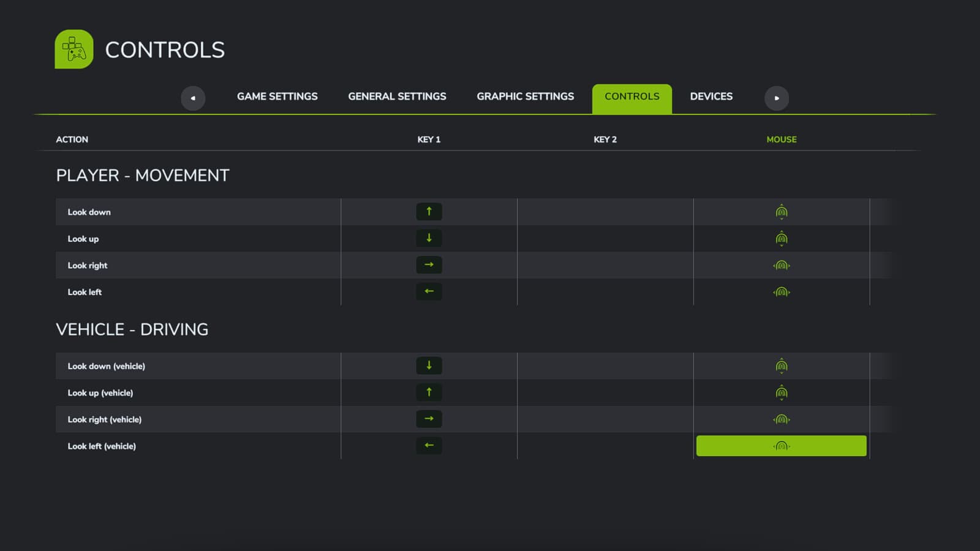Click mouse binding for Look up (vehicle)

(x=782, y=392)
